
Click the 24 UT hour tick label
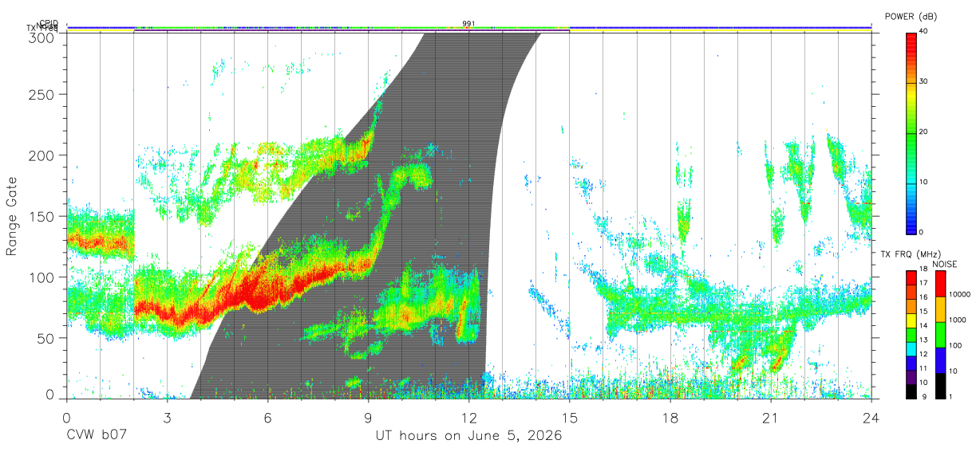pyautogui.click(x=871, y=417)
